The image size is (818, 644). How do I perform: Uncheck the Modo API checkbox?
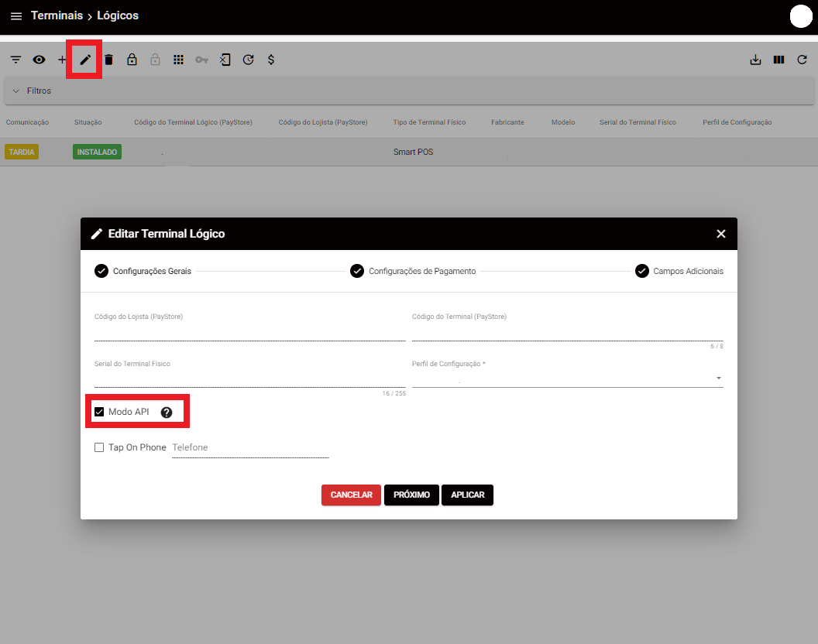click(99, 412)
